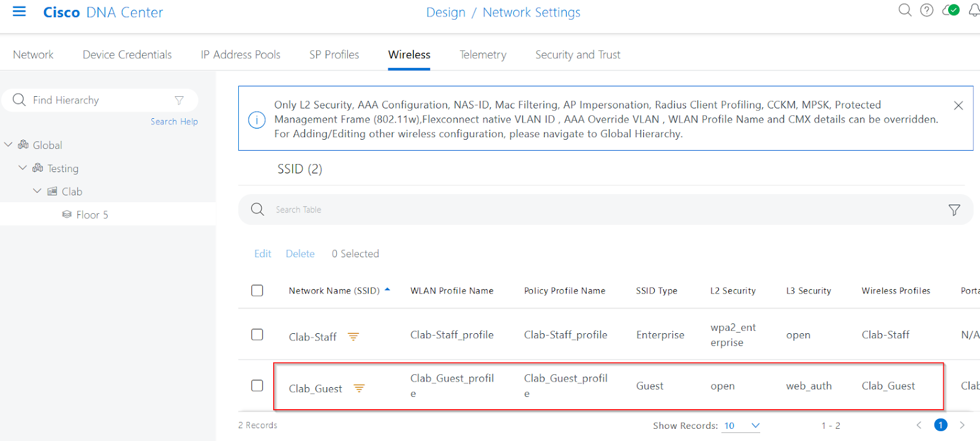980x441 pixels.
Task: Click the Clab building icon
Action: [52, 191]
